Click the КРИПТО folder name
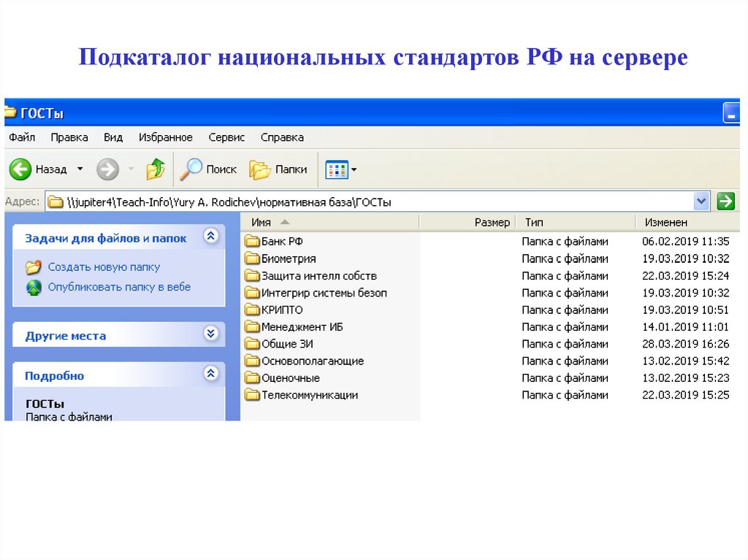 (282, 310)
